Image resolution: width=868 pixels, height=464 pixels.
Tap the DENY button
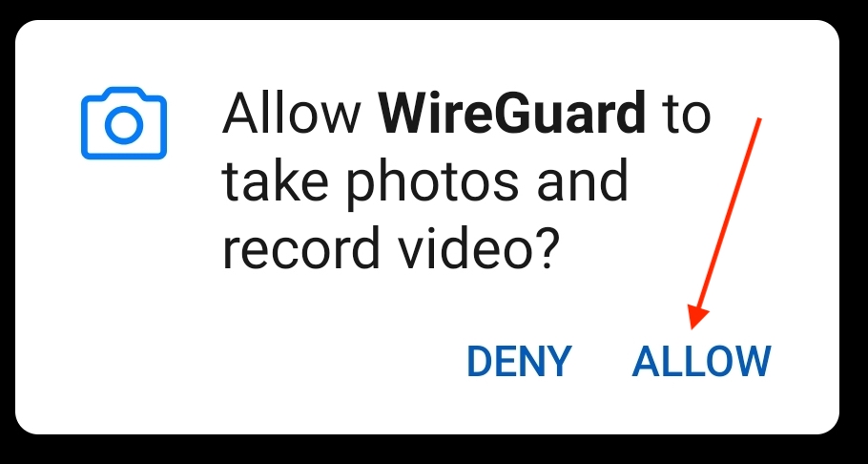coord(519,362)
